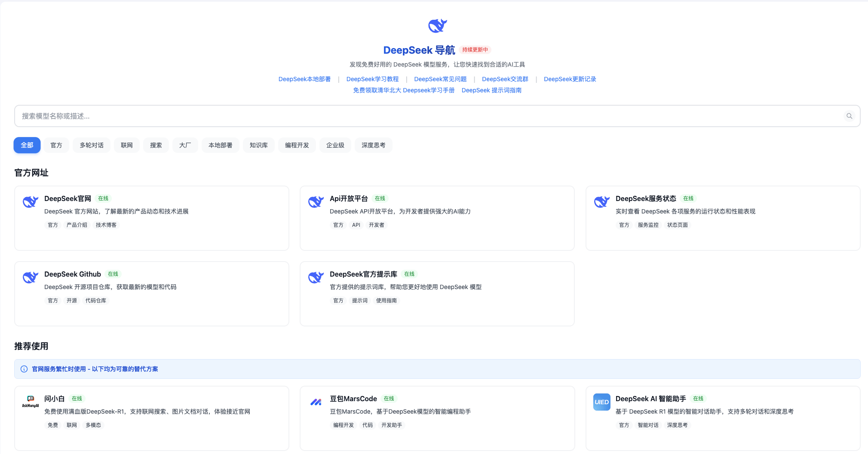The width and height of the screenshot is (868, 454).
Task: Click the 在线 badge beside 问小白
Action: pyautogui.click(x=77, y=399)
